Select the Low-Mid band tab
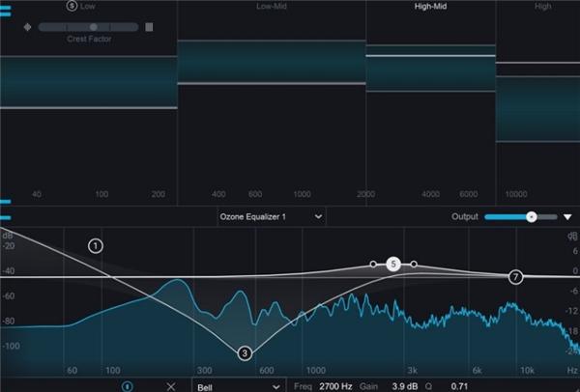 pyautogui.click(x=272, y=7)
